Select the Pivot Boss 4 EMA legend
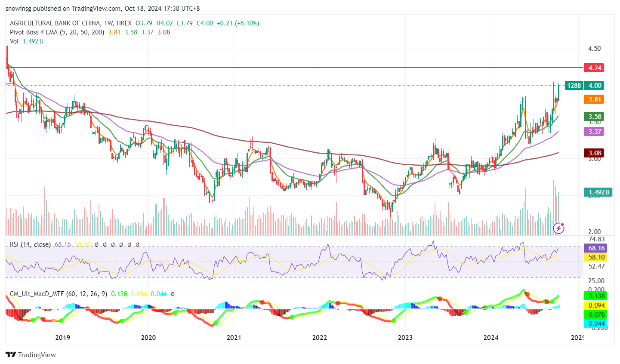 click(57, 32)
